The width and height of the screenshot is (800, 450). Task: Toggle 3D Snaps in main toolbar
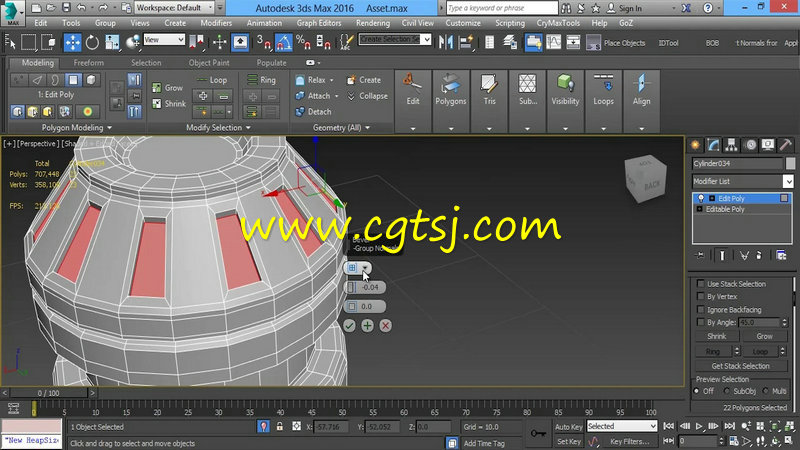(264, 42)
